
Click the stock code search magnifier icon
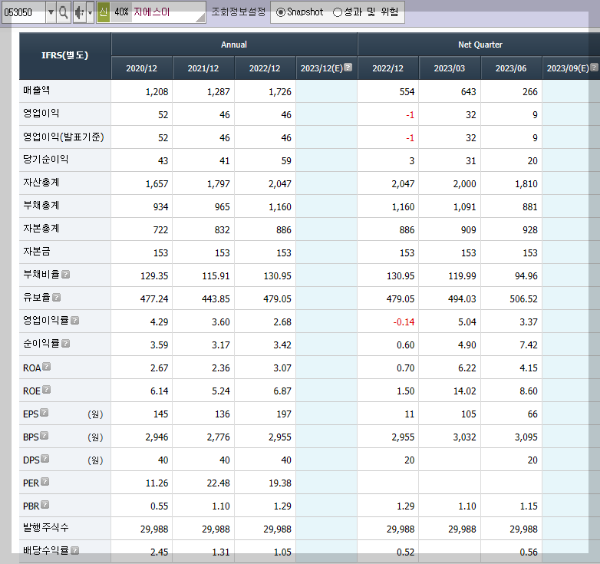(64, 12)
